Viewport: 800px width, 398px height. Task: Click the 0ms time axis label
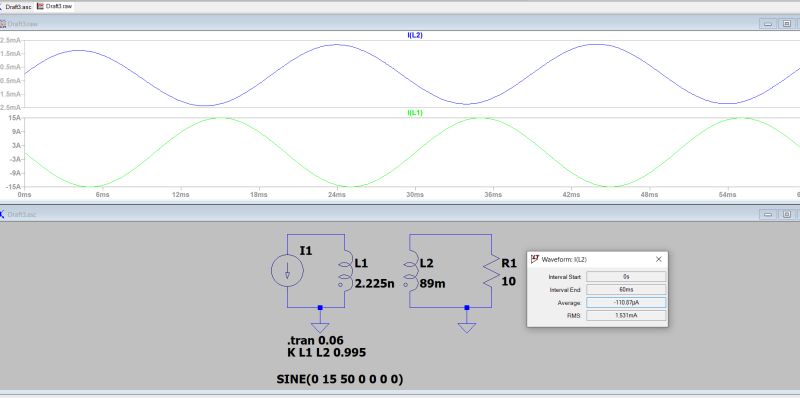tap(24, 195)
